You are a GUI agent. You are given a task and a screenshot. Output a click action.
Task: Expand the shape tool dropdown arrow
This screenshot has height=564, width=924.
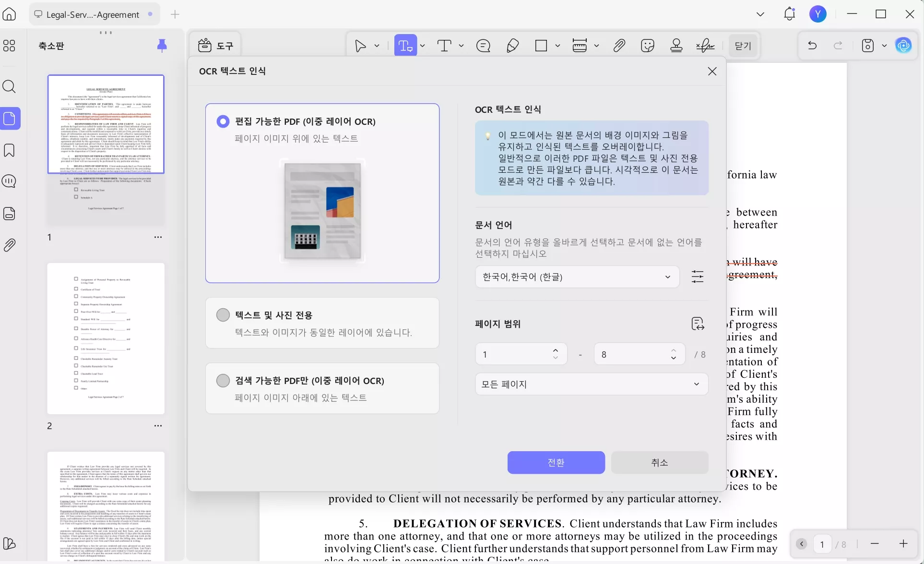click(558, 46)
